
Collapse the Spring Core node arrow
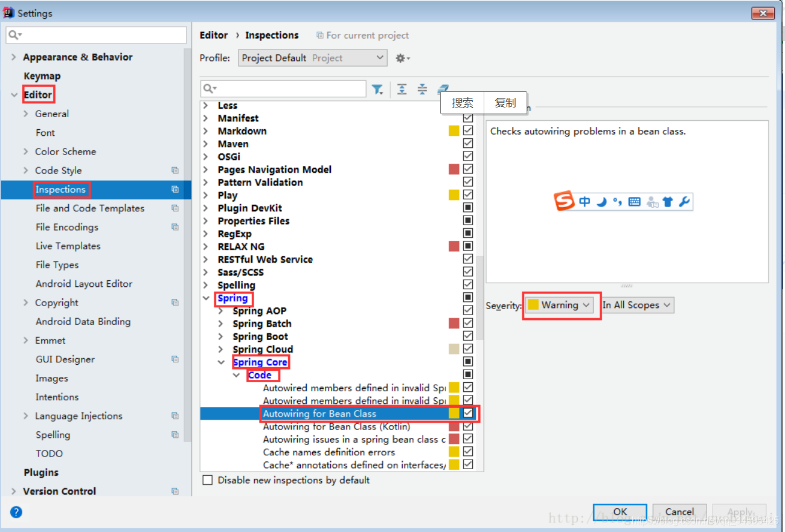(221, 362)
